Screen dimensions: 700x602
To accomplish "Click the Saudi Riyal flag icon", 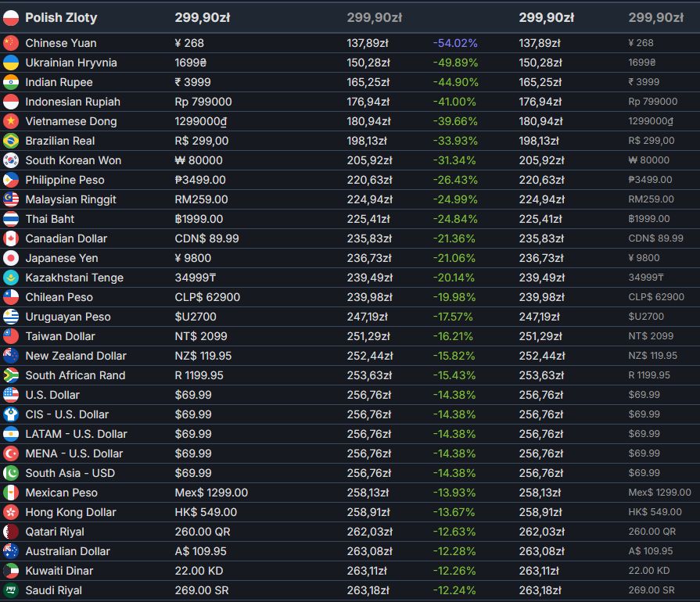I will (11, 590).
